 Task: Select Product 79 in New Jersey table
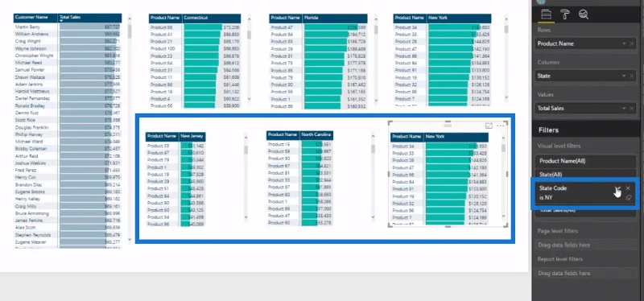pos(158,159)
